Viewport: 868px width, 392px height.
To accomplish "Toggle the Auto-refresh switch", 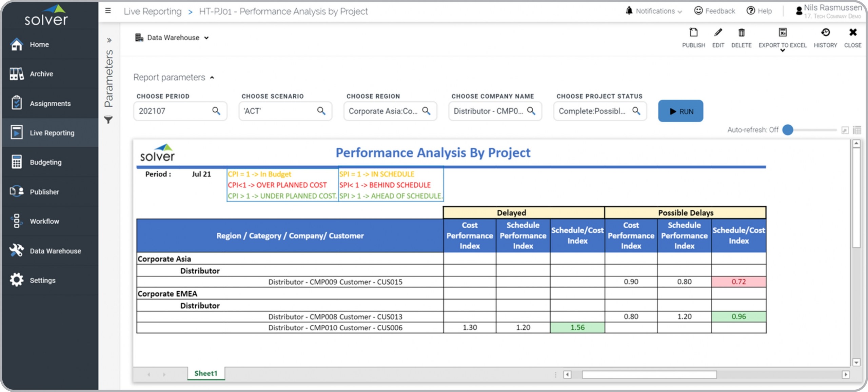I will (788, 130).
